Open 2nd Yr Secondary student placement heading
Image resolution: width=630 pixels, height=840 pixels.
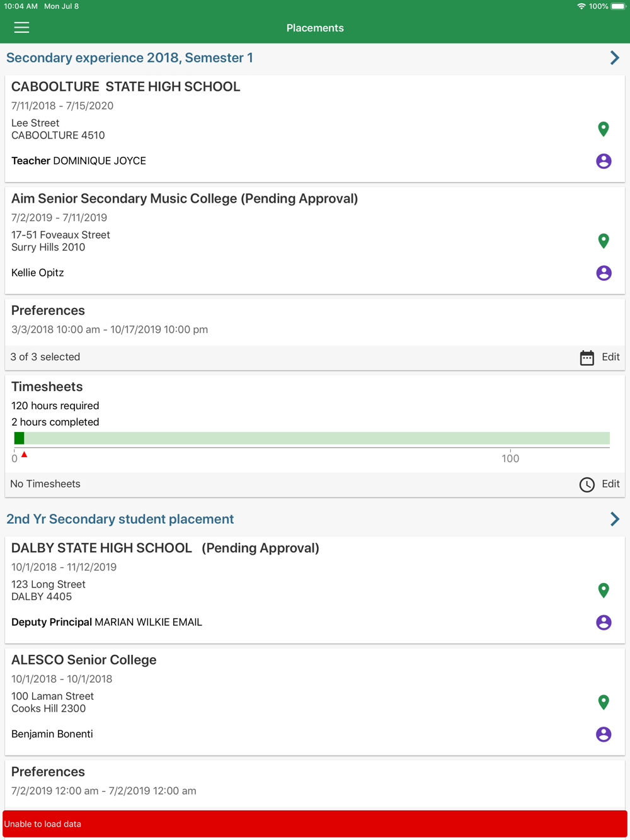120,519
